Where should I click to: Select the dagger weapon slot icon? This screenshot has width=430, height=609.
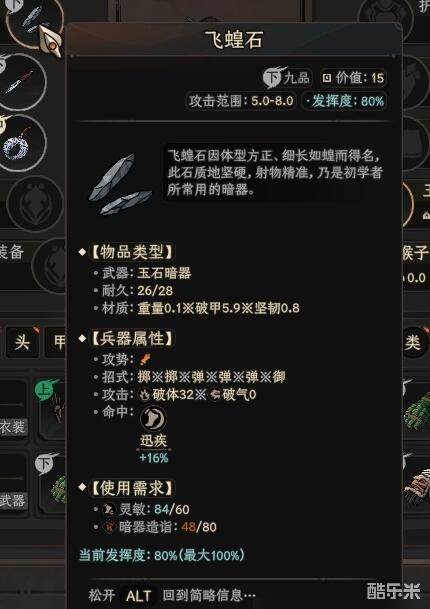[x=23, y=82]
